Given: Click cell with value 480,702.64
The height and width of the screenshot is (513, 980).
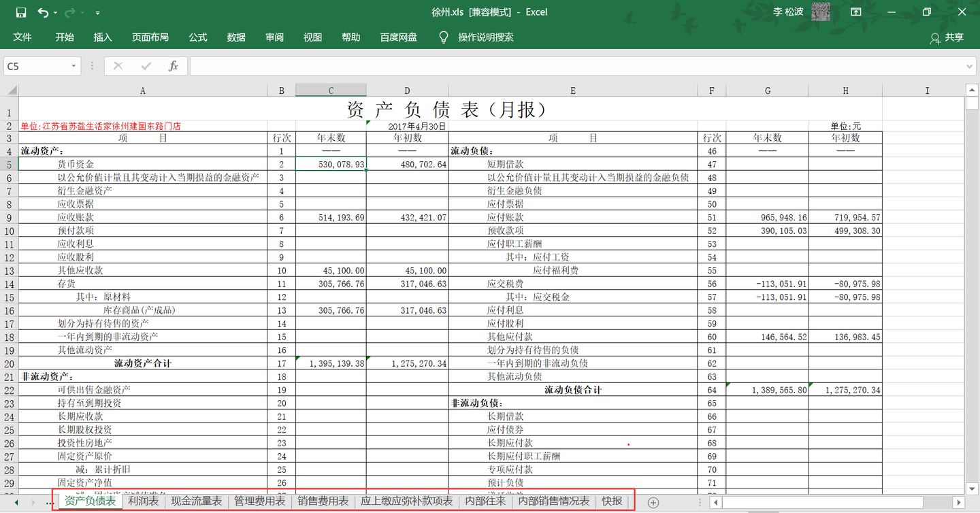Looking at the screenshot, I should (407, 164).
